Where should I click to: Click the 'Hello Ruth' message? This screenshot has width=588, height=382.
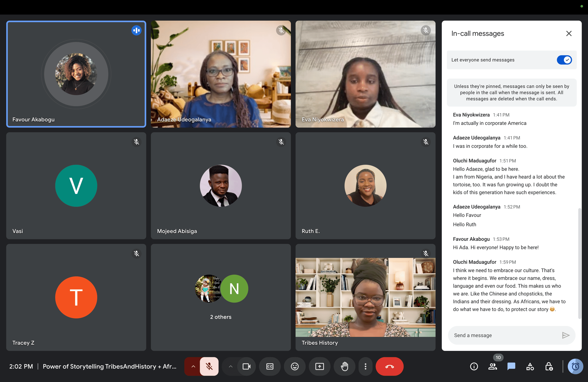click(x=465, y=225)
